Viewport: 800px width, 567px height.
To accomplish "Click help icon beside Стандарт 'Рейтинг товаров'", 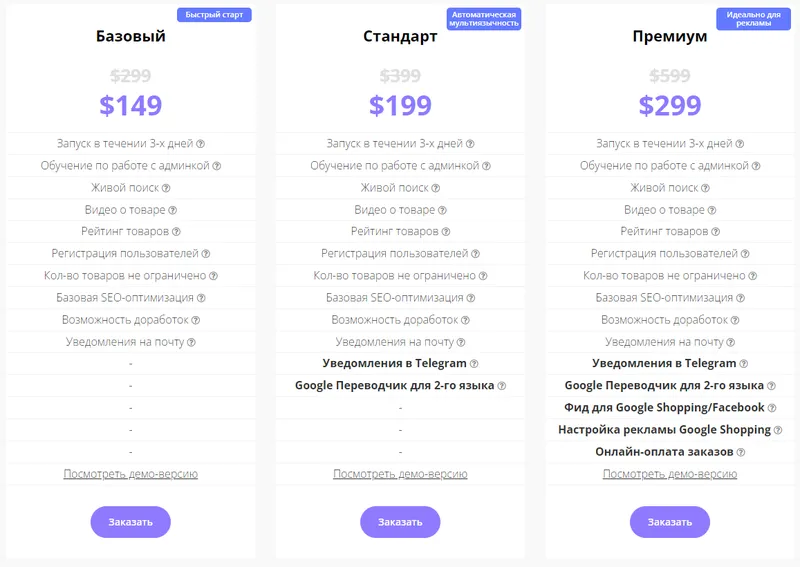I will (x=446, y=232).
